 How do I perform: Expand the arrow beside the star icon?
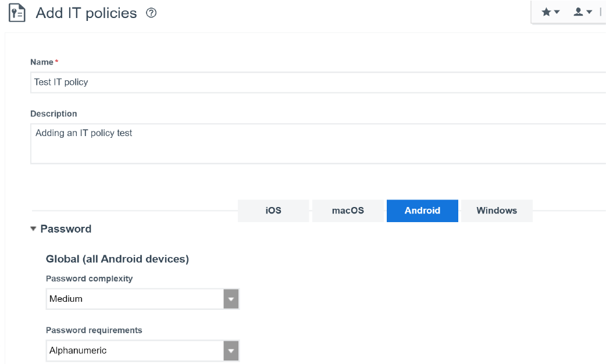point(557,12)
